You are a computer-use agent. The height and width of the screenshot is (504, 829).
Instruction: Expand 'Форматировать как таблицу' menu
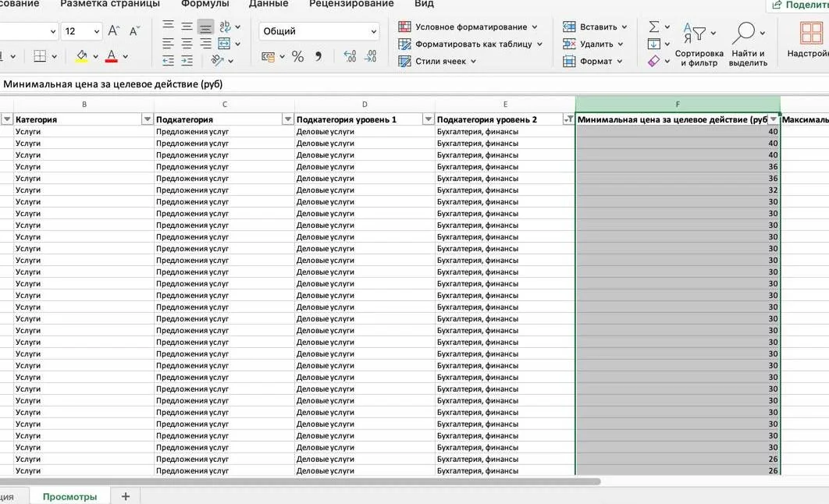click(x=471, y=44)
